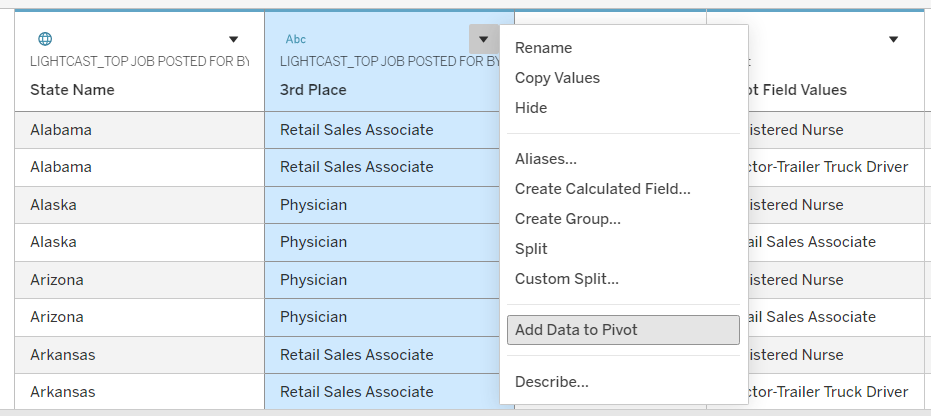Open 3rd Place column dropdown arrow

(483, 40)
